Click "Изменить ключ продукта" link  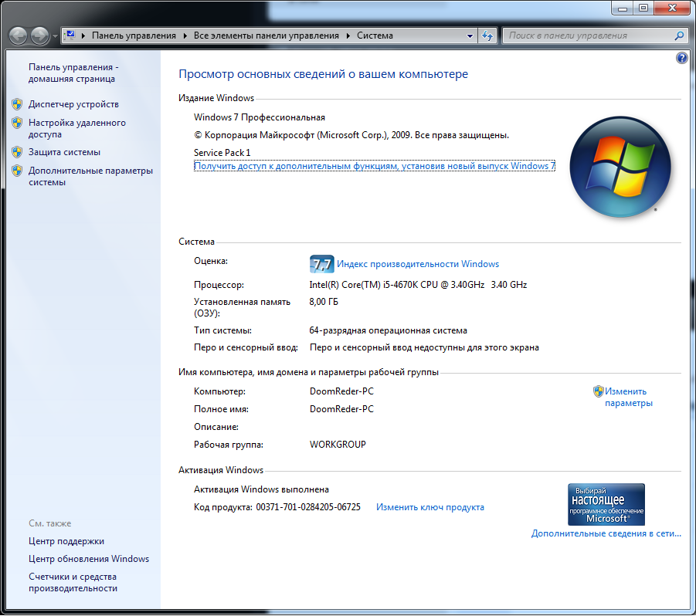click(430, 507)
